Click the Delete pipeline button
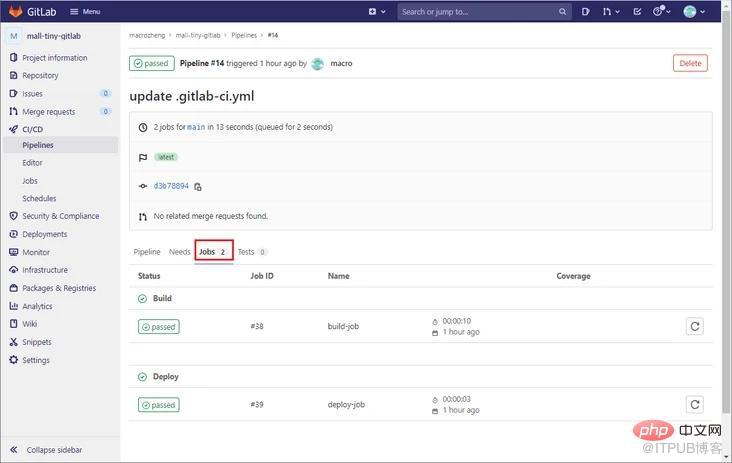The width and height of the screenshot is (732, 463). click(x=690, y=63)
